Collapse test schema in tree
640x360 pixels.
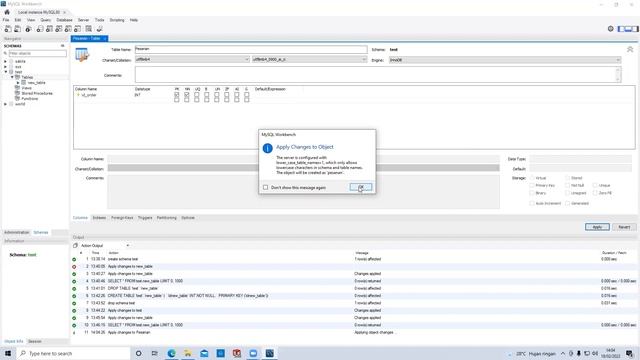5,72
